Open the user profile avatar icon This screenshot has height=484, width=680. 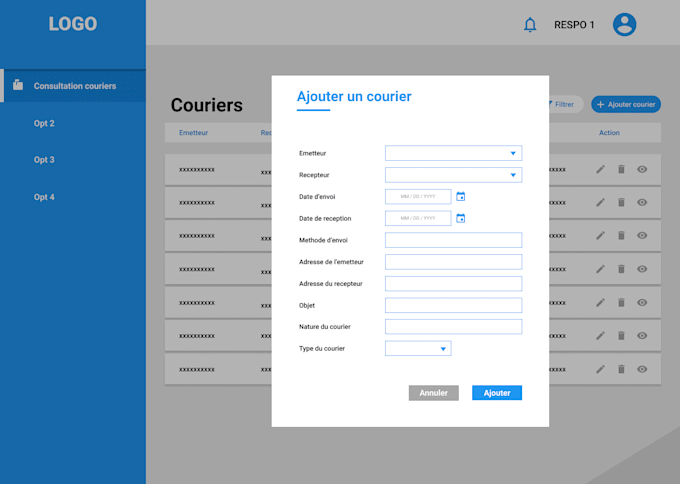tap(624, 24)
